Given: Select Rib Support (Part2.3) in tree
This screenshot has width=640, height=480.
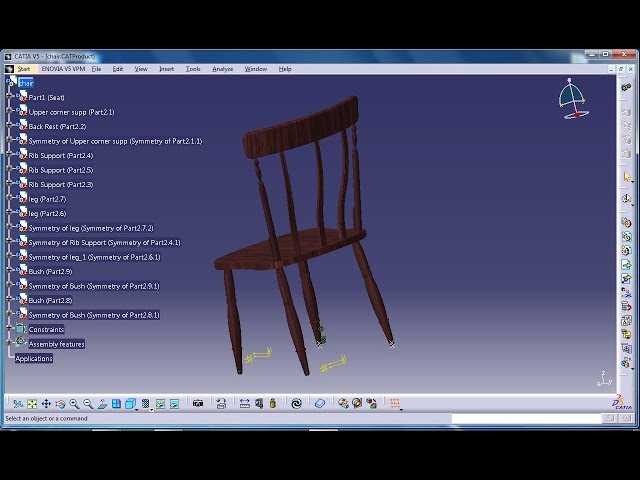Looking at the screenshot, I should pos(61,184).
